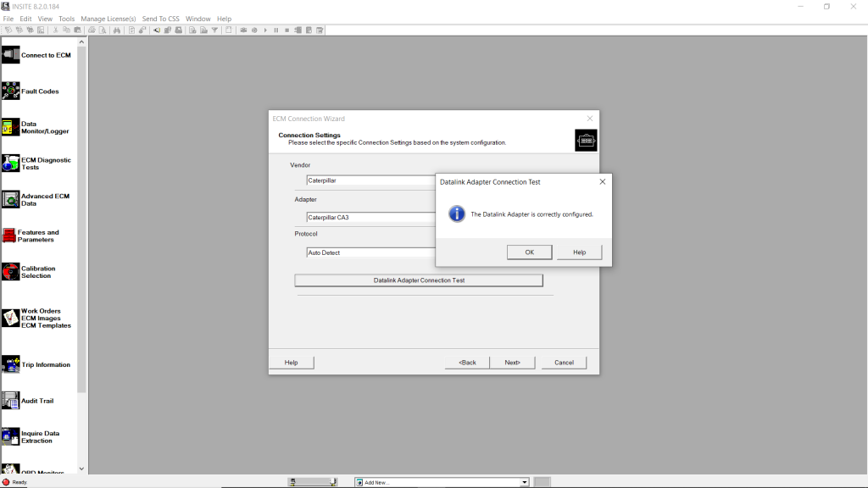
Task: Select the Calibration Selection icon
Action: point(11,272)
